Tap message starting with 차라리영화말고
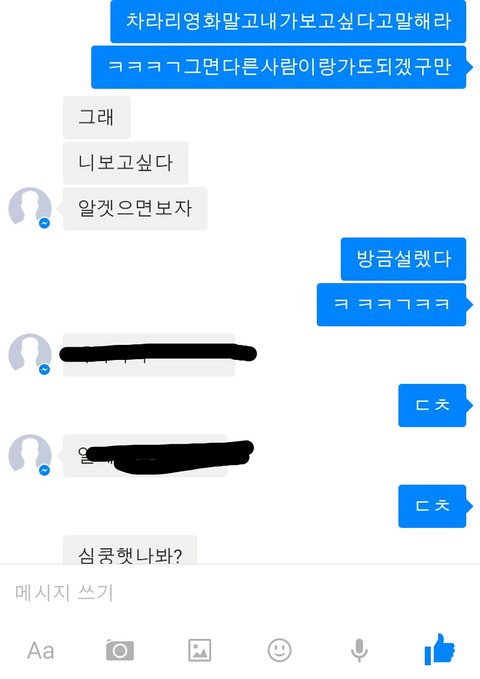This screenshot has width=480, height=679. (288, 21)
